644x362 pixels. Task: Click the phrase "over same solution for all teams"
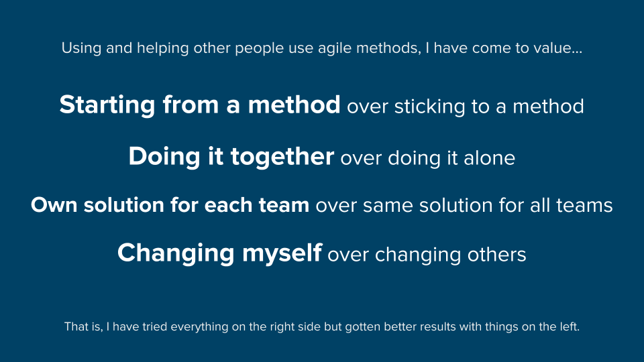point(464,205)
